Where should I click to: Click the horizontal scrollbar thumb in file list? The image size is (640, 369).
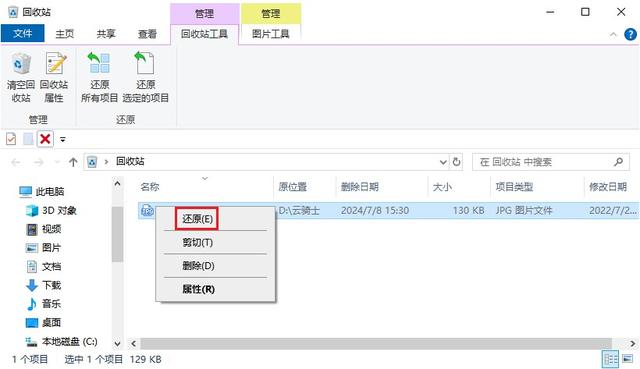point(376,344)
